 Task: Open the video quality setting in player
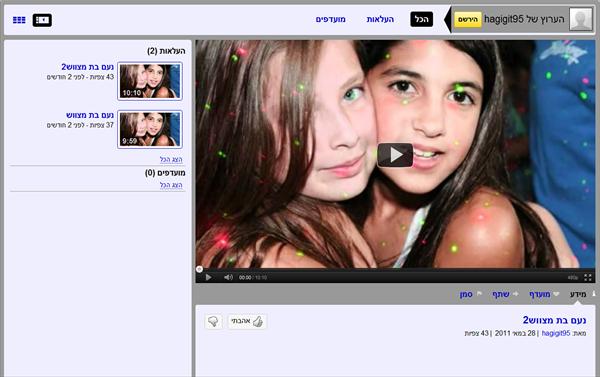[572, 277]
